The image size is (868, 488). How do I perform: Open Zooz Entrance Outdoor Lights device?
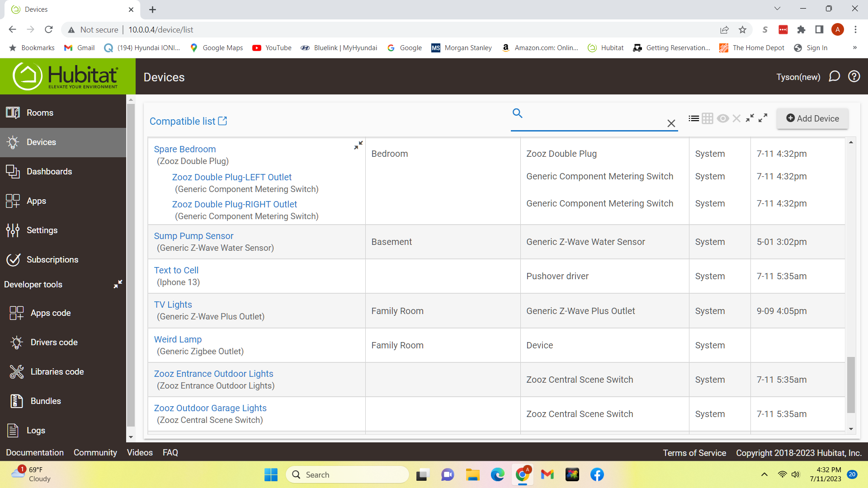(x=213, y=374)
